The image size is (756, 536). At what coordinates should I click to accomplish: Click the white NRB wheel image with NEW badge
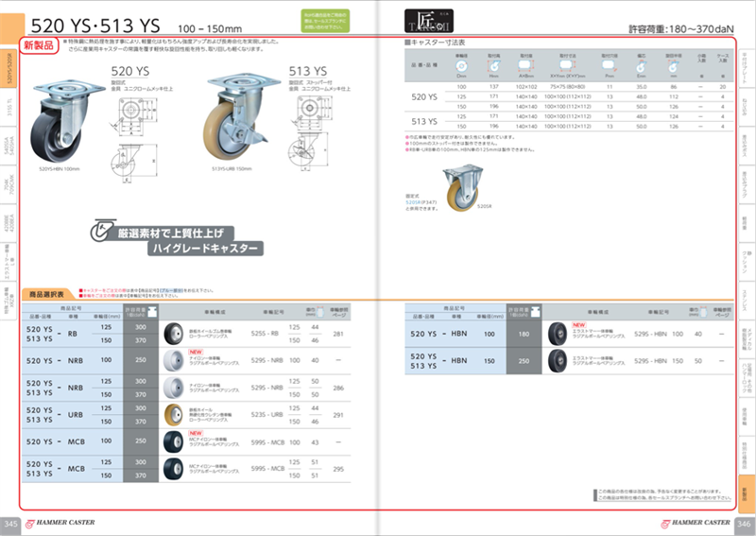click(174, 360)
